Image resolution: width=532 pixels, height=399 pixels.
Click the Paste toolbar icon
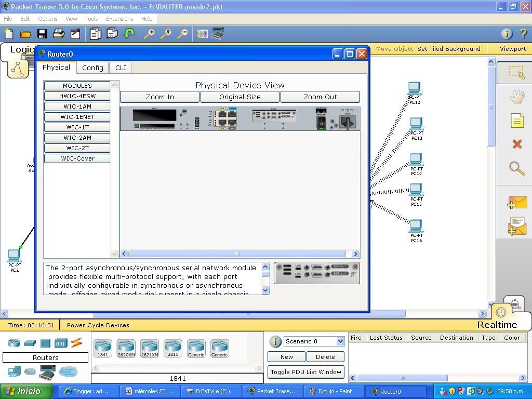[112, 34]
